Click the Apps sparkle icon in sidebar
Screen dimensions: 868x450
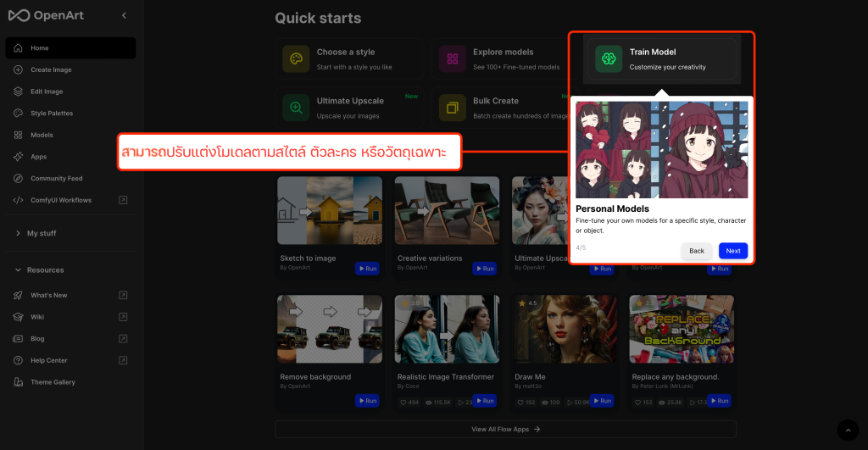click(x=19, y=157)
